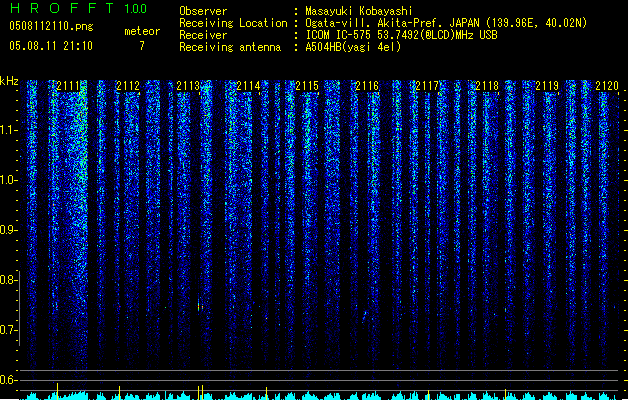
Task: Click the 0.7 frequency axis label
Action: (x=8, y=330)
